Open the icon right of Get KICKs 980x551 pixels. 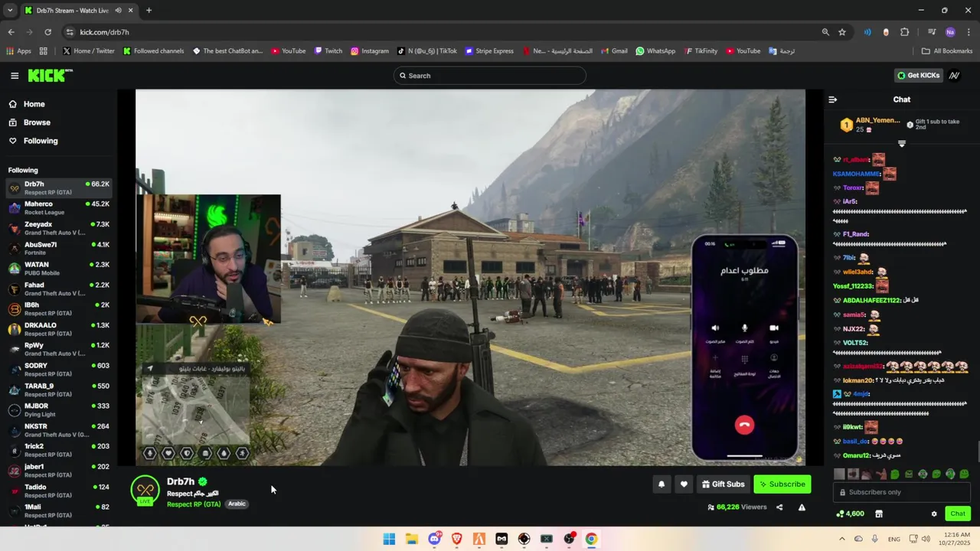coord(954,76)
